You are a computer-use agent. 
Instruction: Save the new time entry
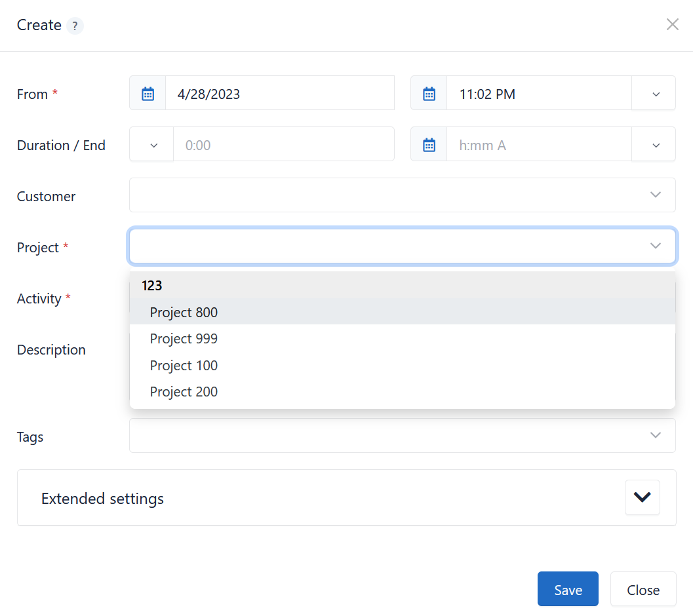pos(568,588)
